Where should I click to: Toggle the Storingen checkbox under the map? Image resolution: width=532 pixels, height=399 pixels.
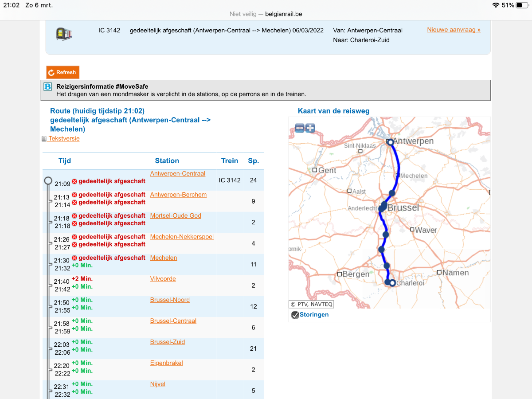coord(295,315)
